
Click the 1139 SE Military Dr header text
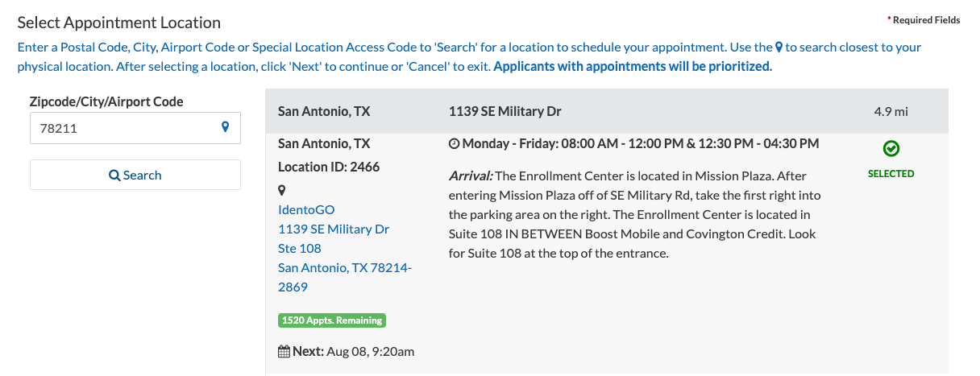(505, 111)
